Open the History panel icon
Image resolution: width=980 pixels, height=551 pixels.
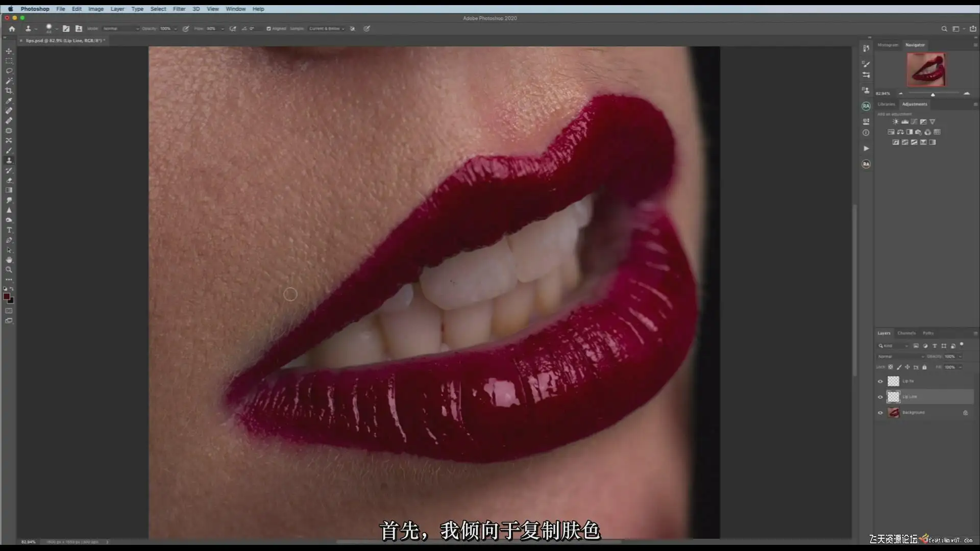(866, 48)
